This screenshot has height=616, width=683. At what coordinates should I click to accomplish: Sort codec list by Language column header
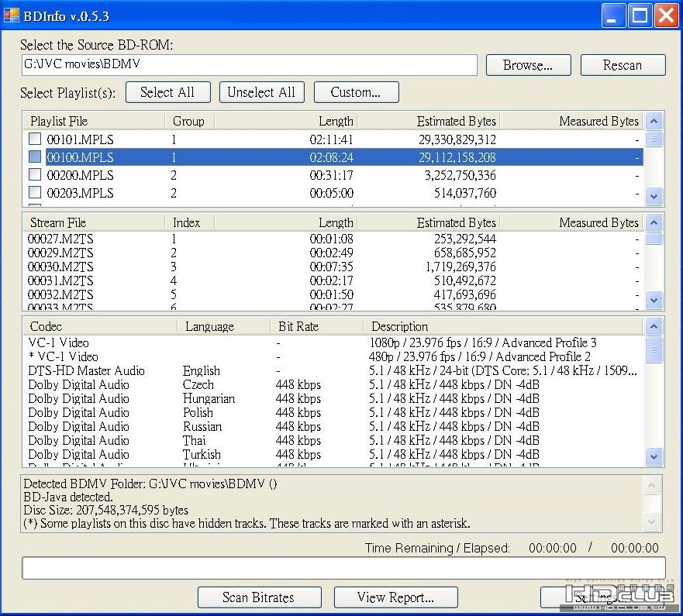pos(209,326)
